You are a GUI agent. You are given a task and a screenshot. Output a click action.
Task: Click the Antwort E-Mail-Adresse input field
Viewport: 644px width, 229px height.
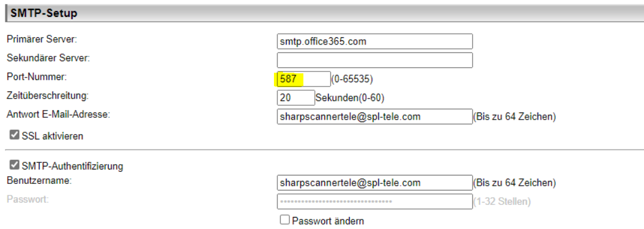point(375,117)
